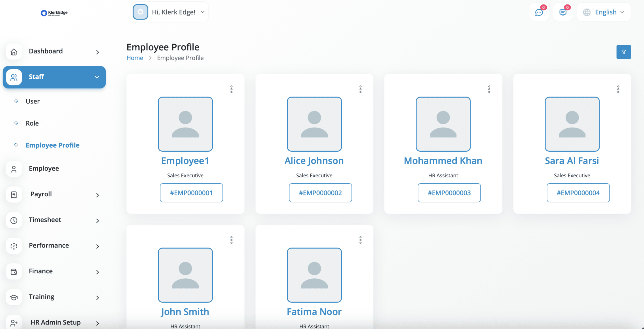Open the notifications comment icon
The image size is (644, 329).
click(x=563, y=12)
